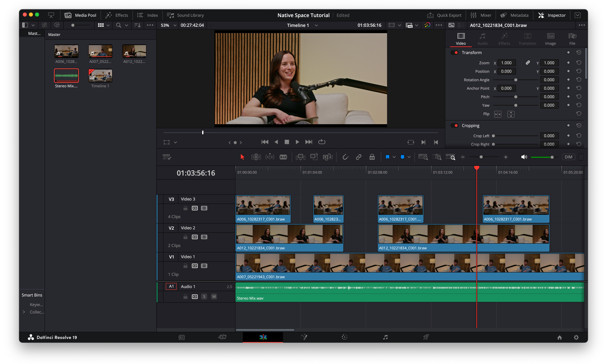Click the Rotation Angle slider handle
This screenshot has height=364, width=607.
[515, 80]
